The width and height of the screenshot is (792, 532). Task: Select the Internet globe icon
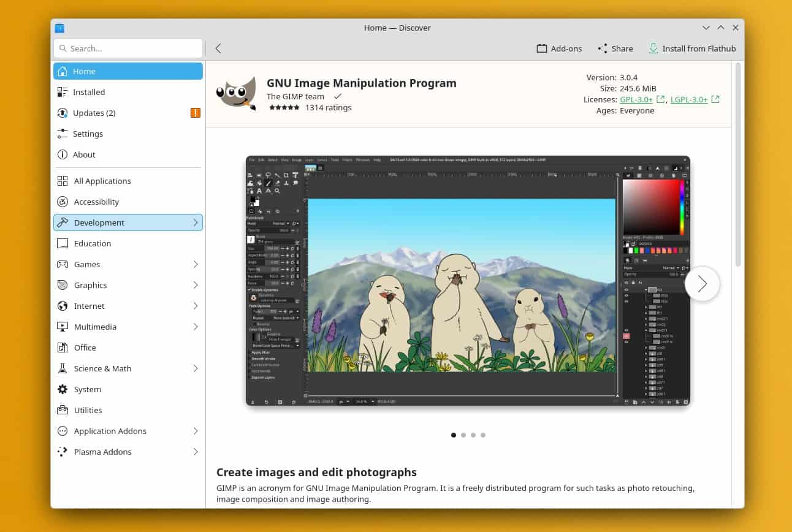click(x=62, y=306)
